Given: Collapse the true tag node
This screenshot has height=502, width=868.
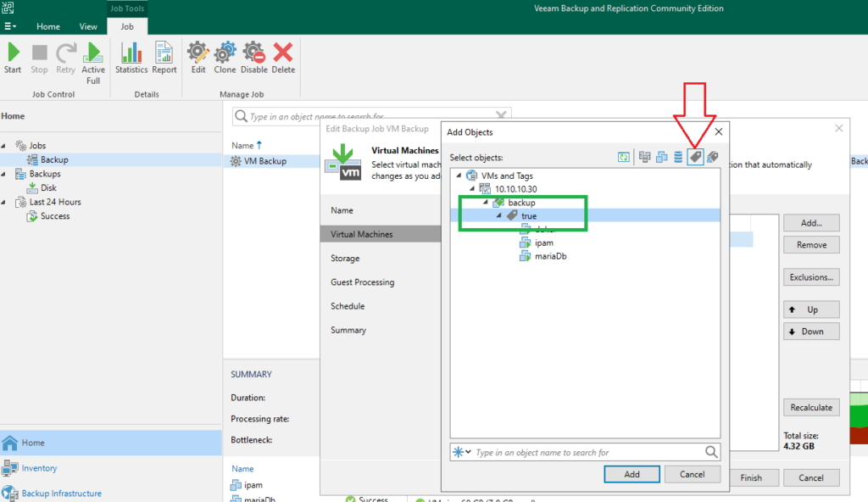Looking at the screenshot, I should click(x=498, y=215).
